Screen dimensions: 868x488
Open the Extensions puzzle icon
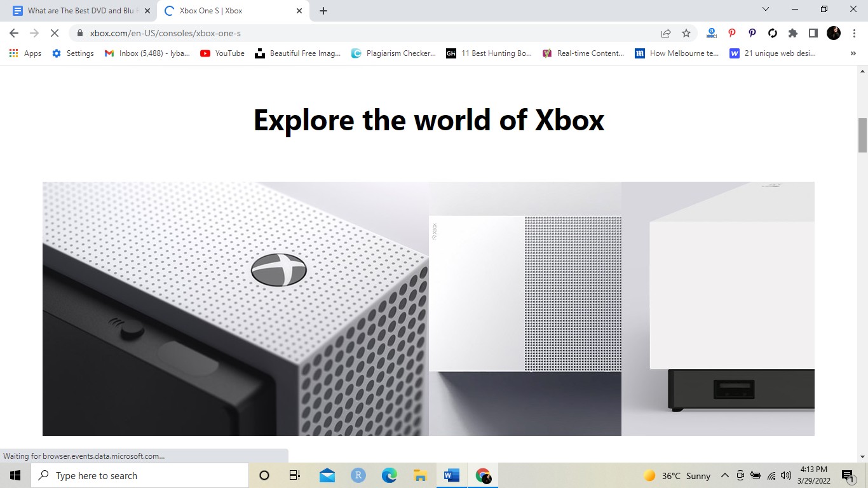point(793,33)
